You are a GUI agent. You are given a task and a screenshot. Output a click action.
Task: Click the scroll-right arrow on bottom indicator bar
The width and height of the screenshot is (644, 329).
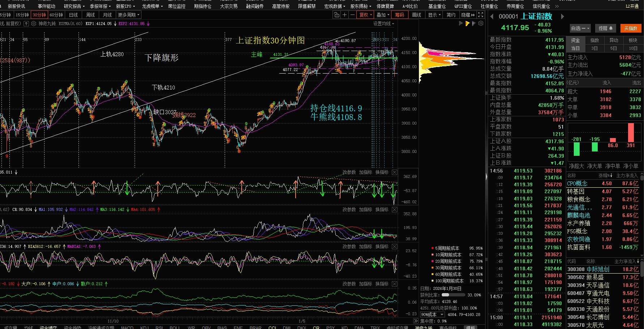tap(415, 321)
